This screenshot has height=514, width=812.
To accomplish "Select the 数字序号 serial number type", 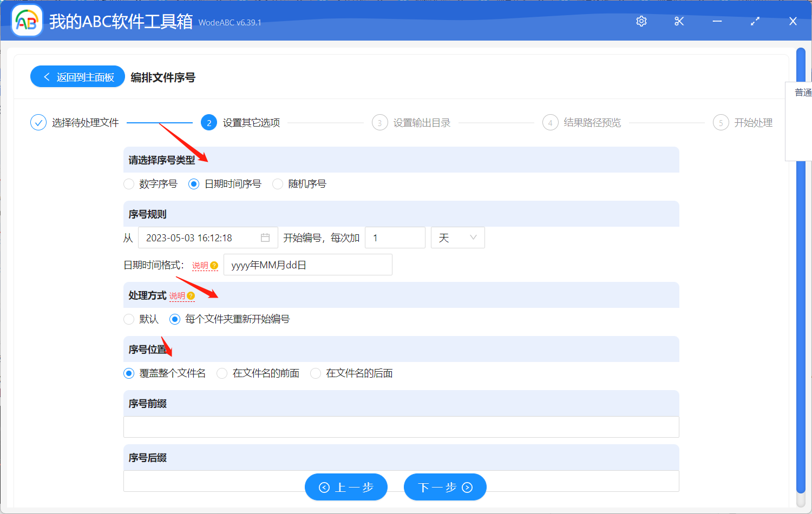I will pos(129,184).
